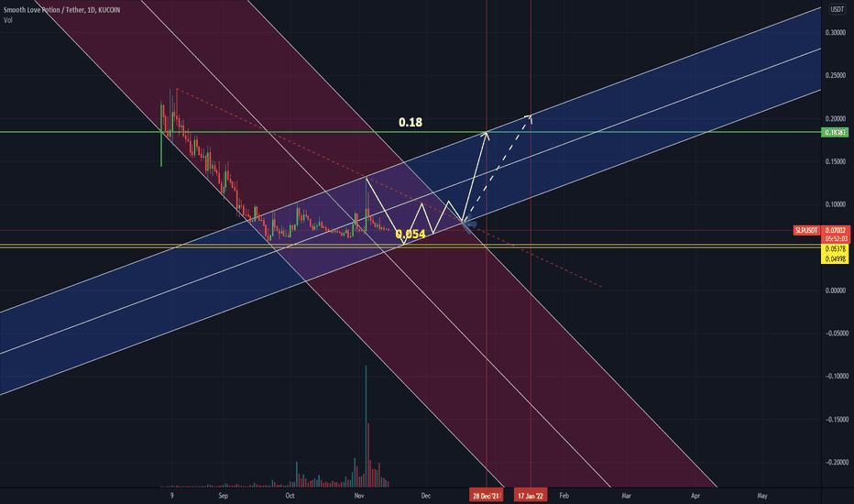
Task: Click the 28 Dec '21 date marker
Action: [487, 496]
